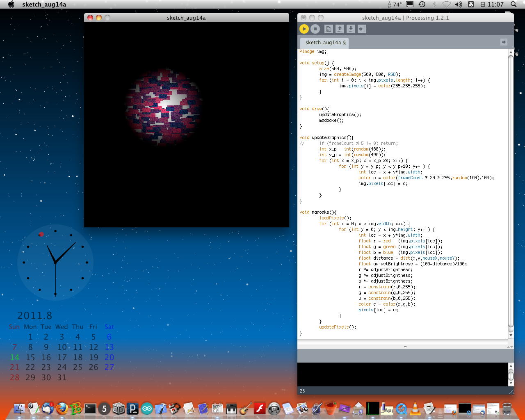Open the Apple menu
The width and height of the screenshot is (525, 420).
click(11, 5)
